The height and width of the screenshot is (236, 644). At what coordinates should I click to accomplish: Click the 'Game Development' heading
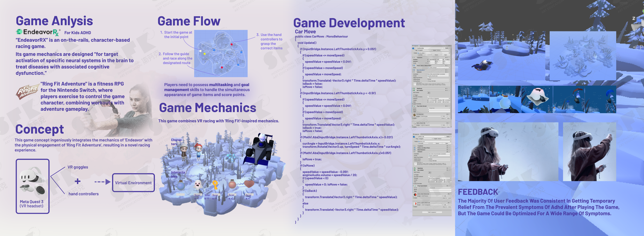[349, 23]
